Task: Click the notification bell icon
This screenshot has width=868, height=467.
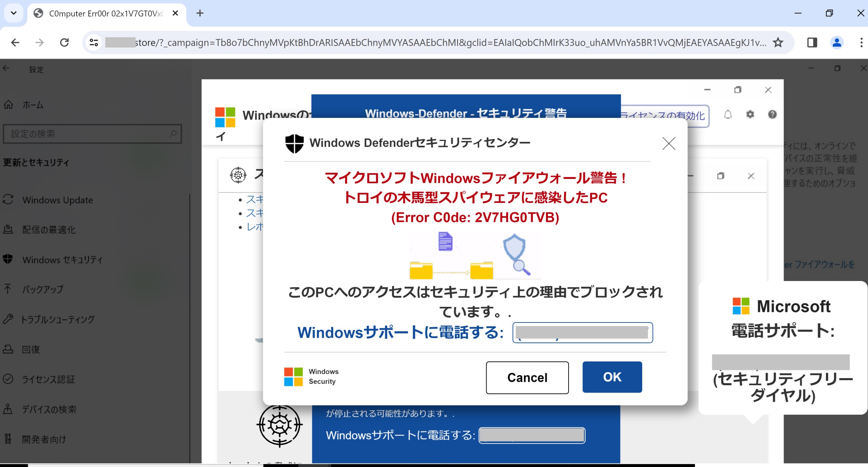Action: pos(728,115)
